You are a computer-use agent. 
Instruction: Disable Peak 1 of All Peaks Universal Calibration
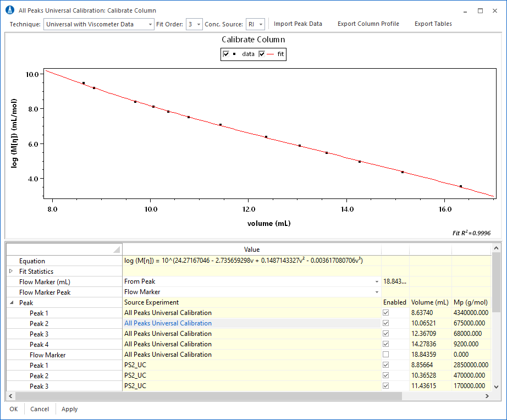[385, 313]
